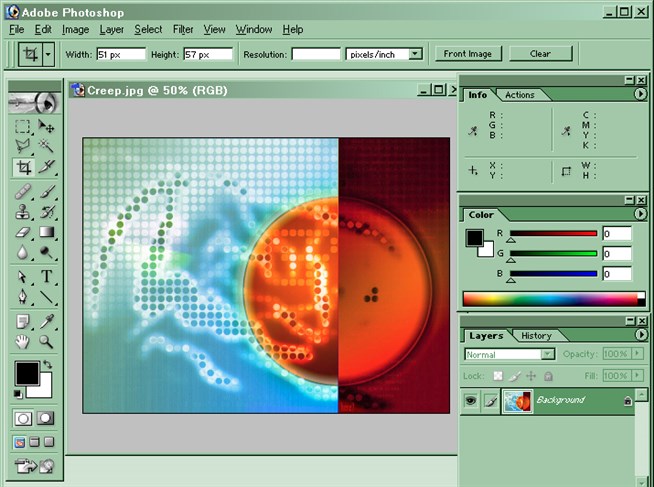Screen dimensions: 654x487
Task: Click the Width input field
Action: pos(121,54)
